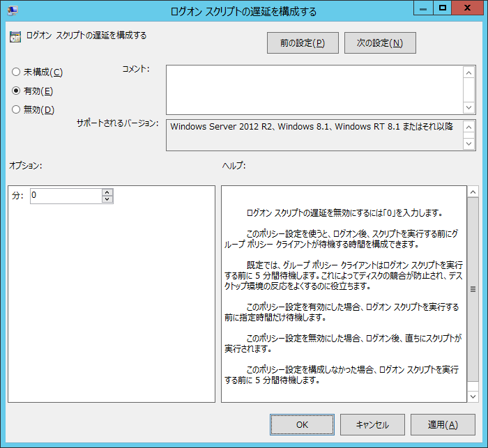Click help panel scroll down arrow

(x=472, y=395)
